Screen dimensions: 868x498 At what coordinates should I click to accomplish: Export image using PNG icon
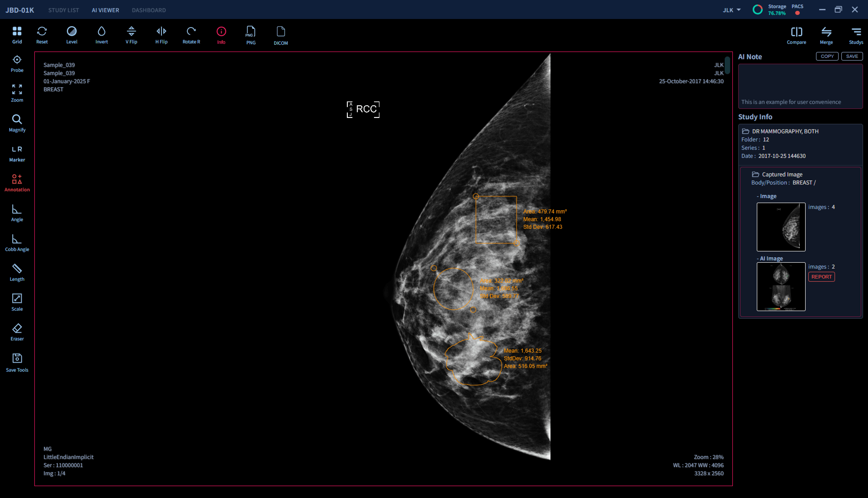(x=251, y=35)
